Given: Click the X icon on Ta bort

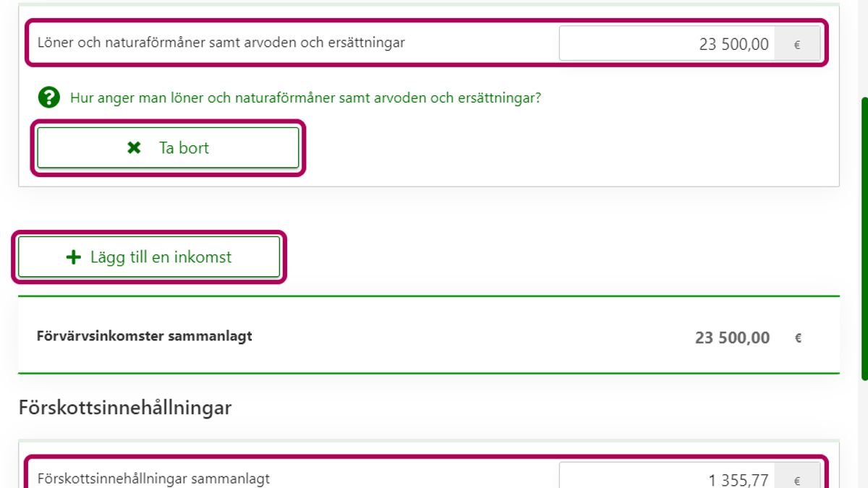Looking at the screenshot, I should (134, 148).
